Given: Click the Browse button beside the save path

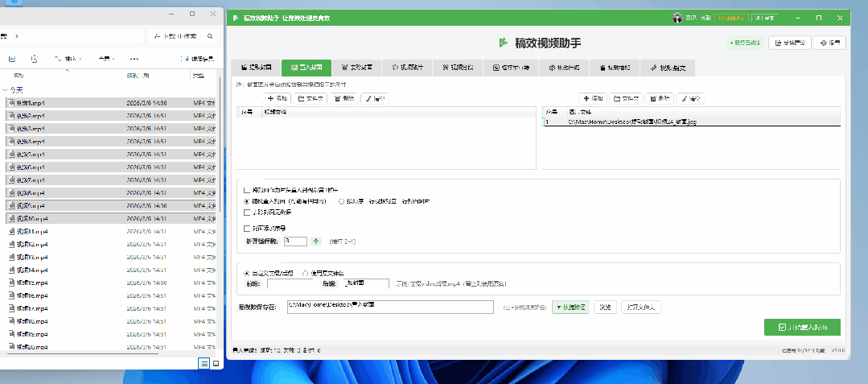Looking at the screenshot, I should point(605,307).
